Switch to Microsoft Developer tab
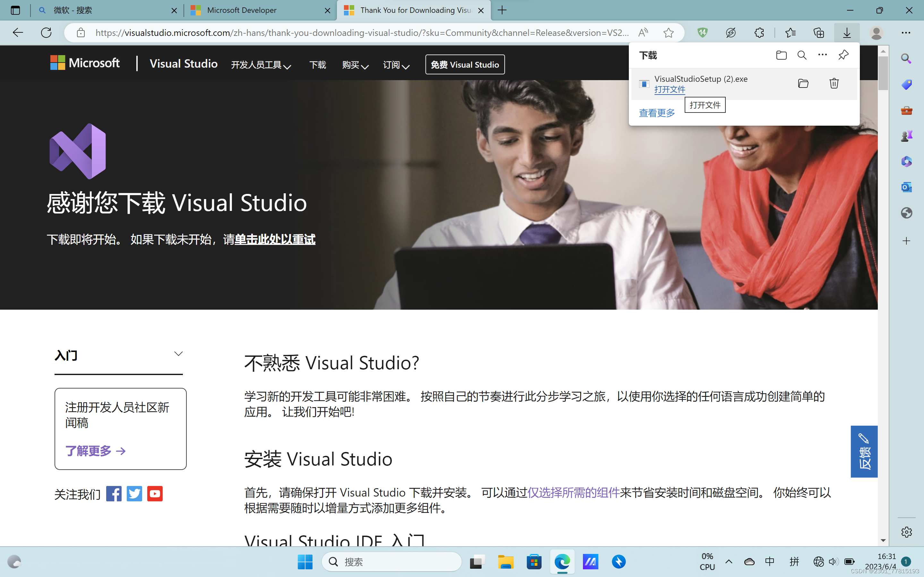 260,10
